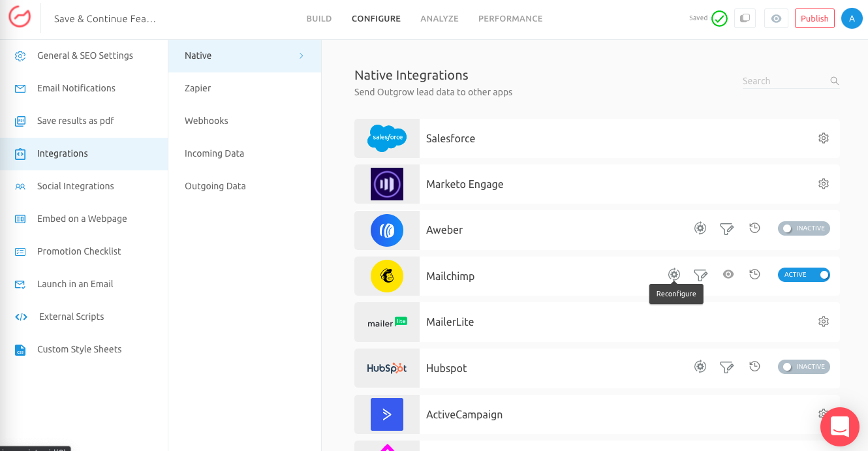The width and height of the screenshot is (868, 451).
Task: Open the duplicate pages icon near Publish
Action: (745, 18)
